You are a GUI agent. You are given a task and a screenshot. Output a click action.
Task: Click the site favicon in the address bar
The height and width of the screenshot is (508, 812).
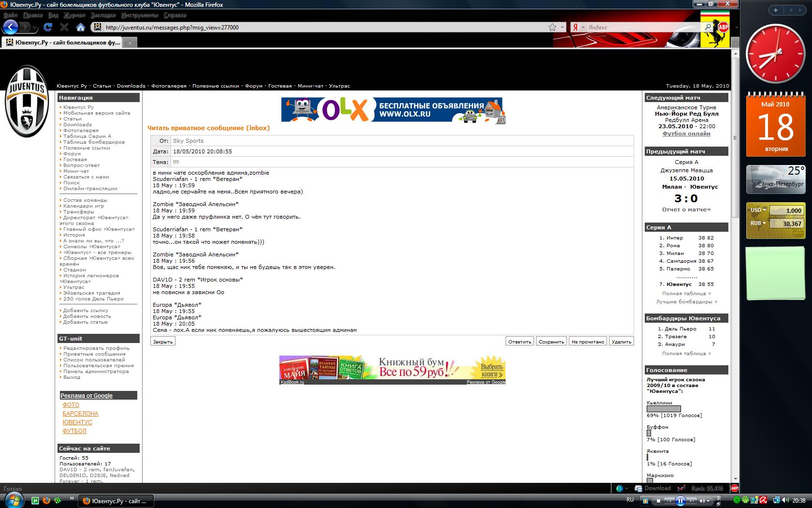coord(97,27)
